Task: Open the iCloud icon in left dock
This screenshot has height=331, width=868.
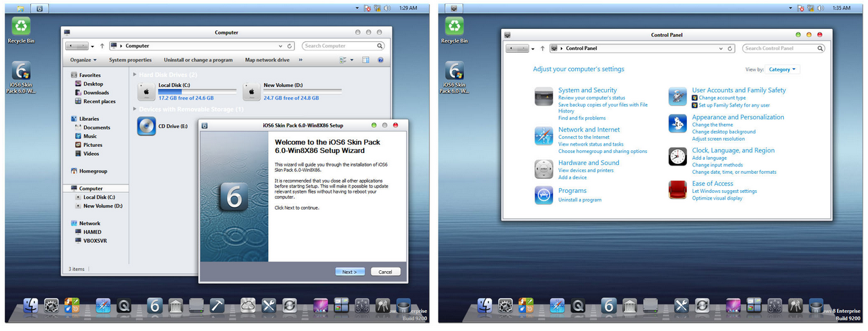Action: pyautogui.click(x=247, y=306)
